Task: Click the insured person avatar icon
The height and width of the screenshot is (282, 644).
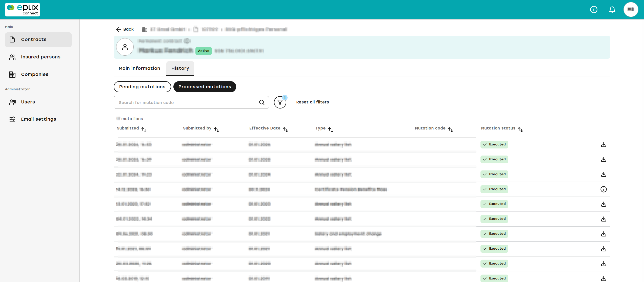Action: pyautogui.click(x=125, y=47)
